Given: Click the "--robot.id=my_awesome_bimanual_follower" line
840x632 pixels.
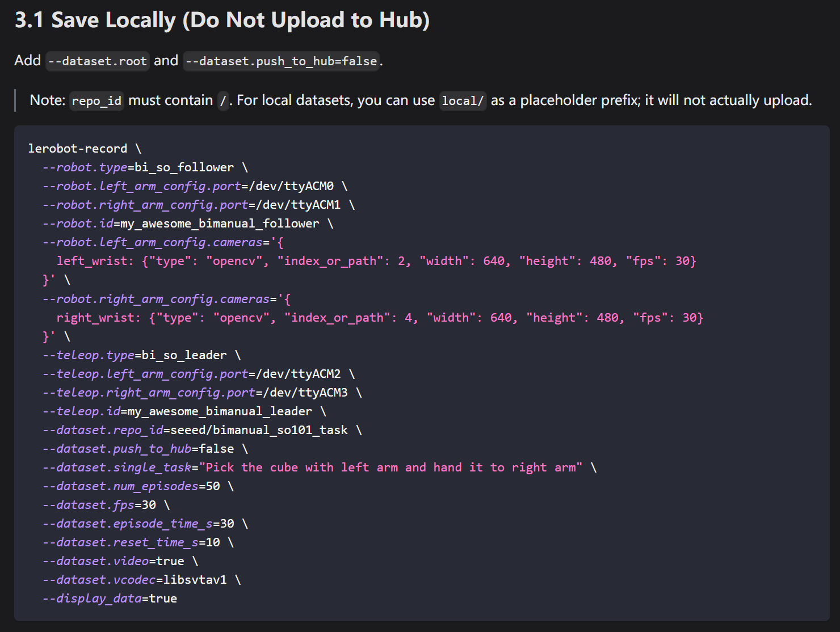Looking at the screenshot, I should pos(188,224).
